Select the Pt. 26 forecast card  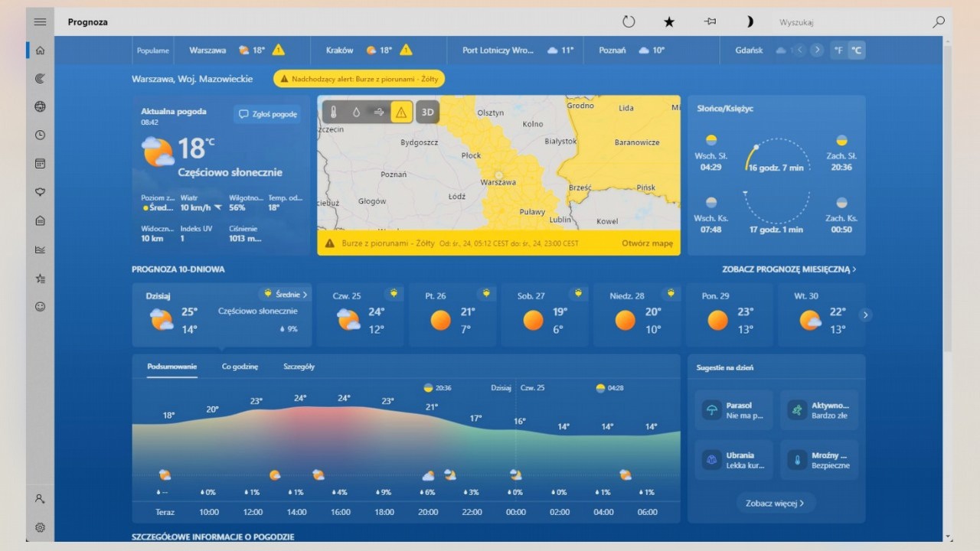pyautogui.click(x=452, y=315)
